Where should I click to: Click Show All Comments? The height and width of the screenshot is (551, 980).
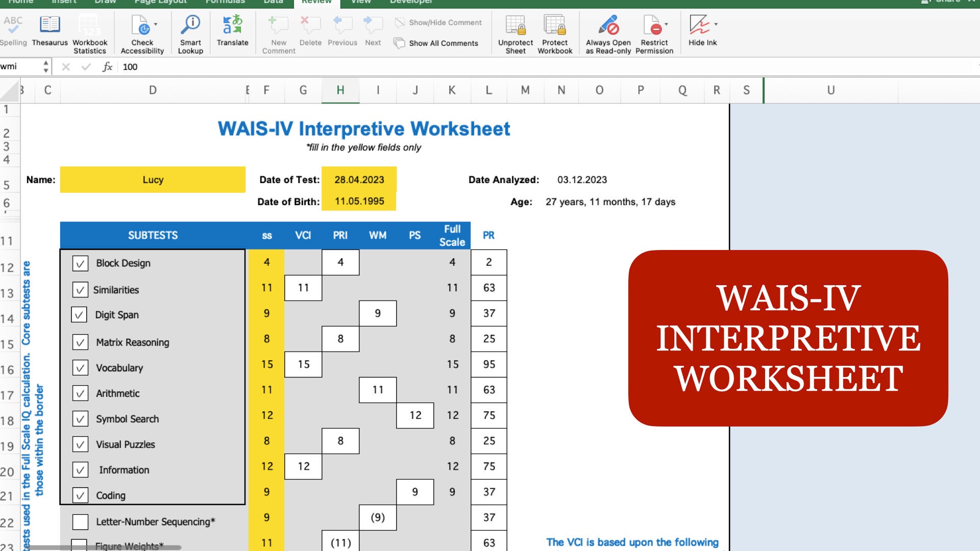tap(436, 43)
